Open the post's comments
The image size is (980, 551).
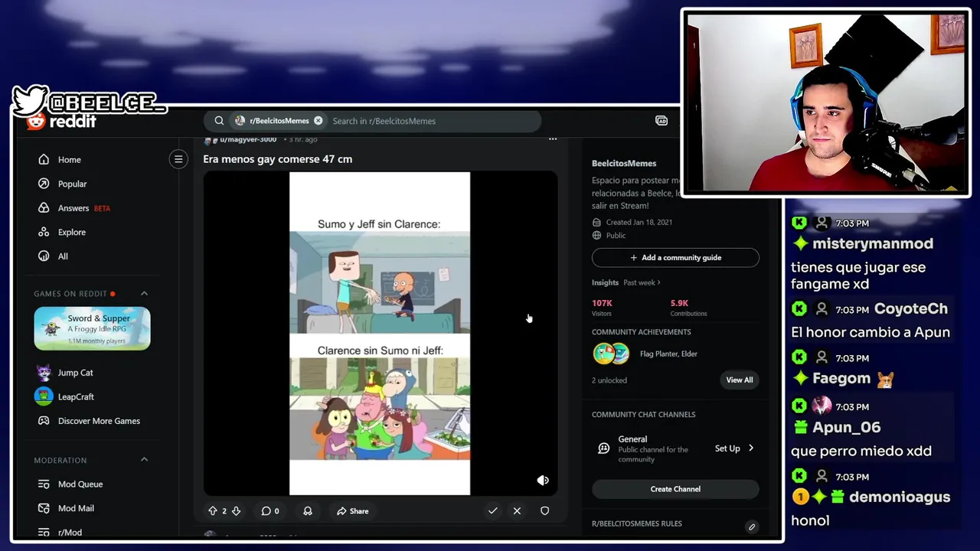269,511
